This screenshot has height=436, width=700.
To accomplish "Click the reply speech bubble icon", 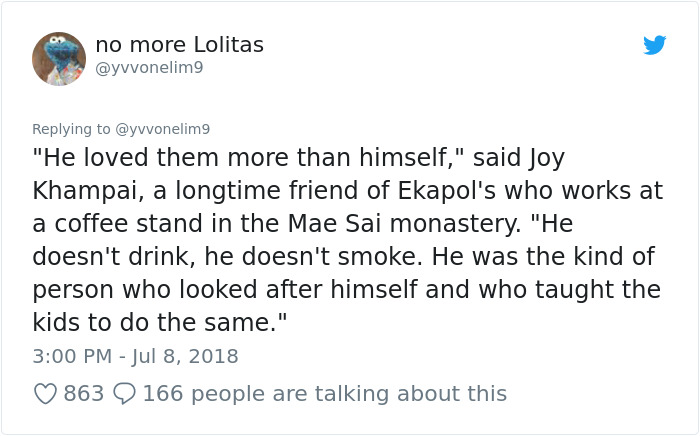I will [125, 394].
